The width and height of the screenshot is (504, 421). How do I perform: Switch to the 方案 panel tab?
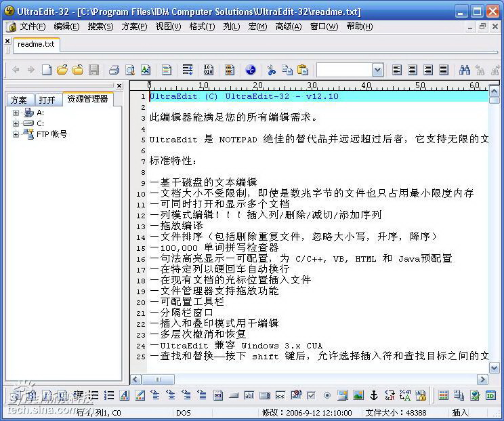click(19, 99)
